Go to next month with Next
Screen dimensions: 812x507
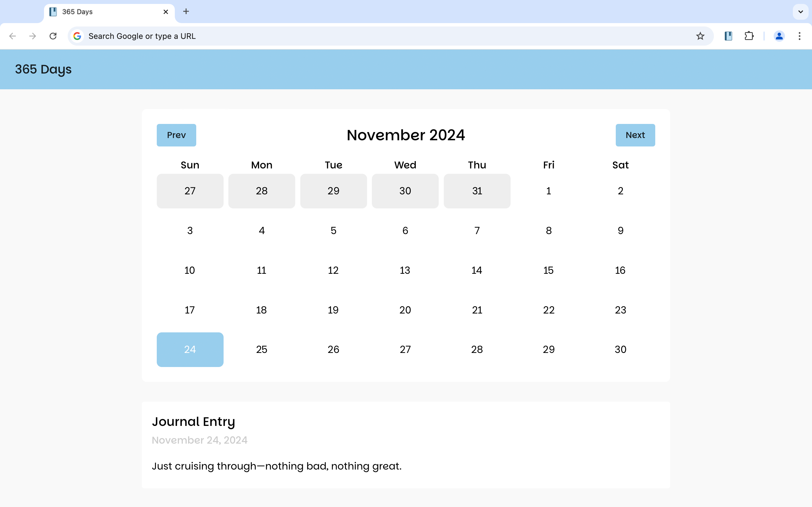click(635, 135)
